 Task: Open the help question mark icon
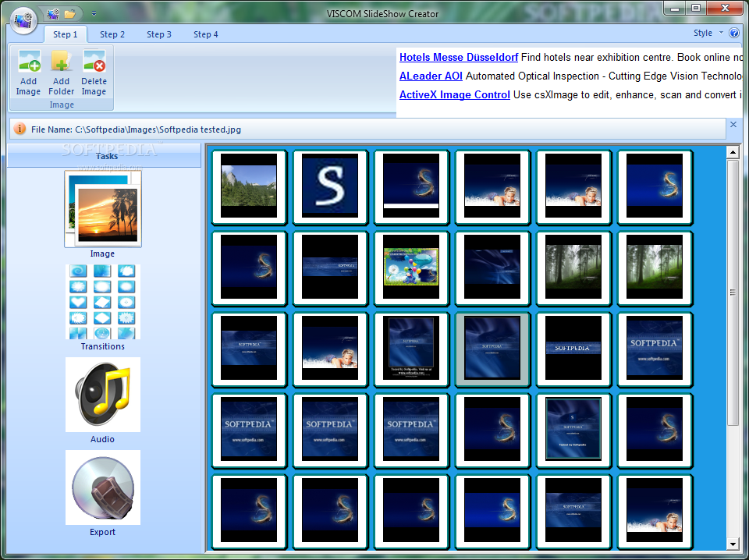[x=733, y=33]
